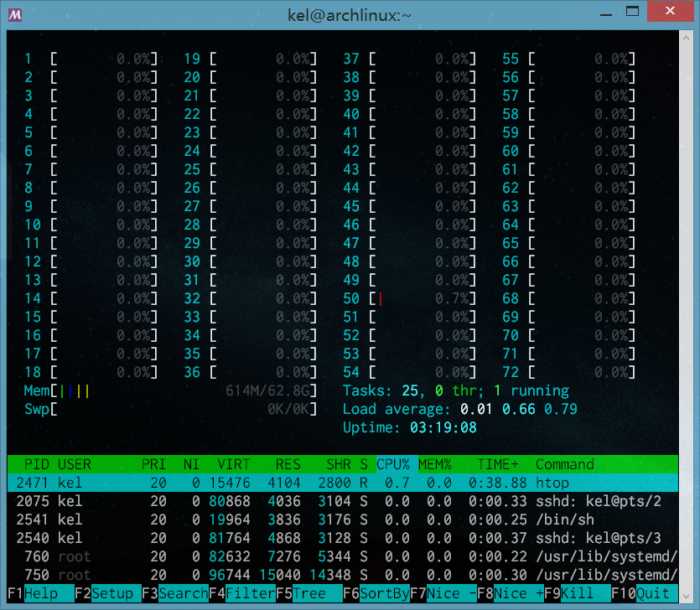This screenshot has width=700, height=610.
Task: Select the root process row PID 750
Action: [x=342, y=575]
